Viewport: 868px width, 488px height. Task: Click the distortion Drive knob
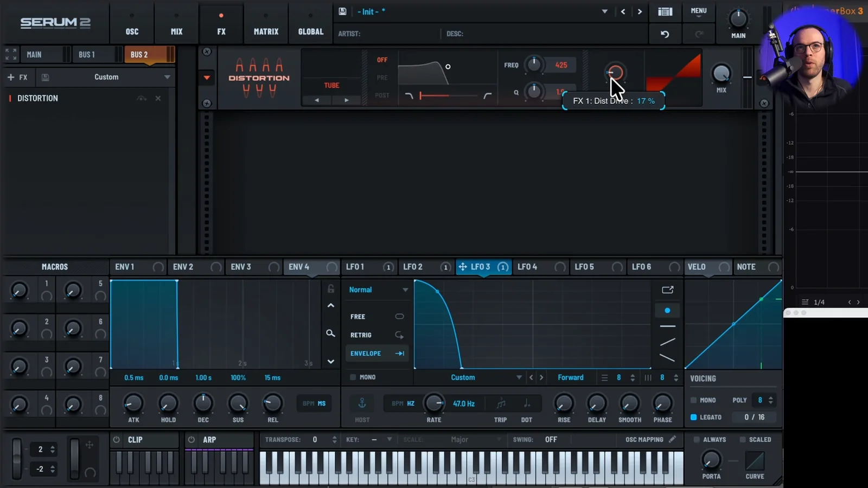pos(615,73)
